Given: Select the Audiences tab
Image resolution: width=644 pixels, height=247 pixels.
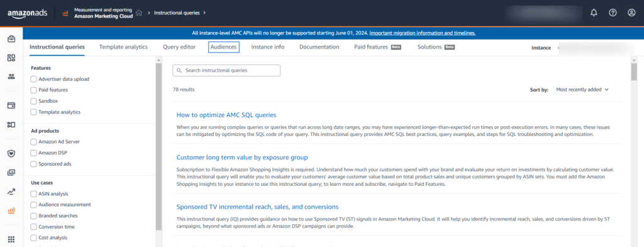Looking at the screenshot, I should point(223,47).
